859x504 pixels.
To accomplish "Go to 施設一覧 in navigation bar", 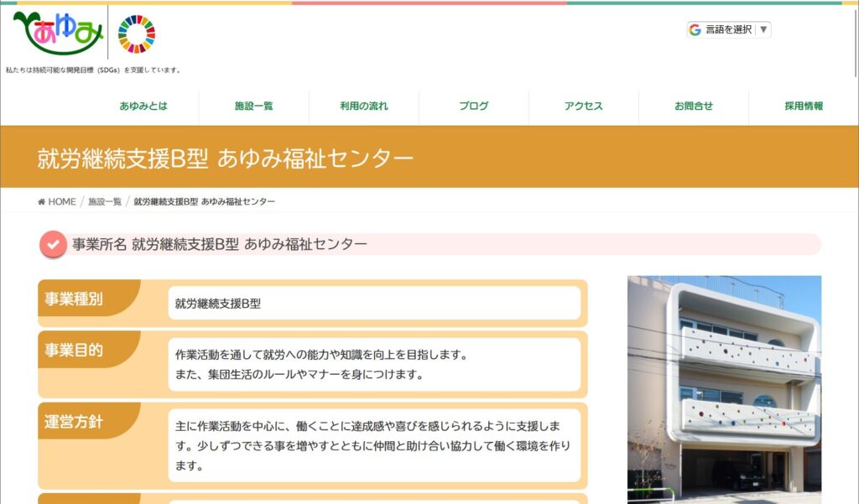I will pos(253,107).
